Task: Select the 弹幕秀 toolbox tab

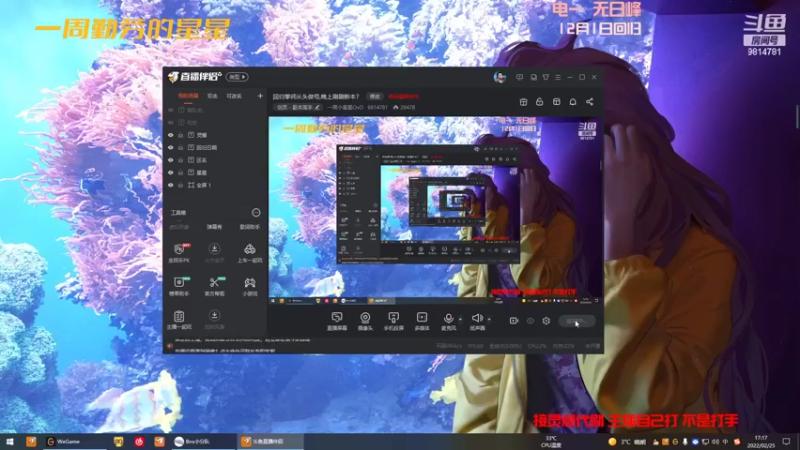Action: [214, 227]
